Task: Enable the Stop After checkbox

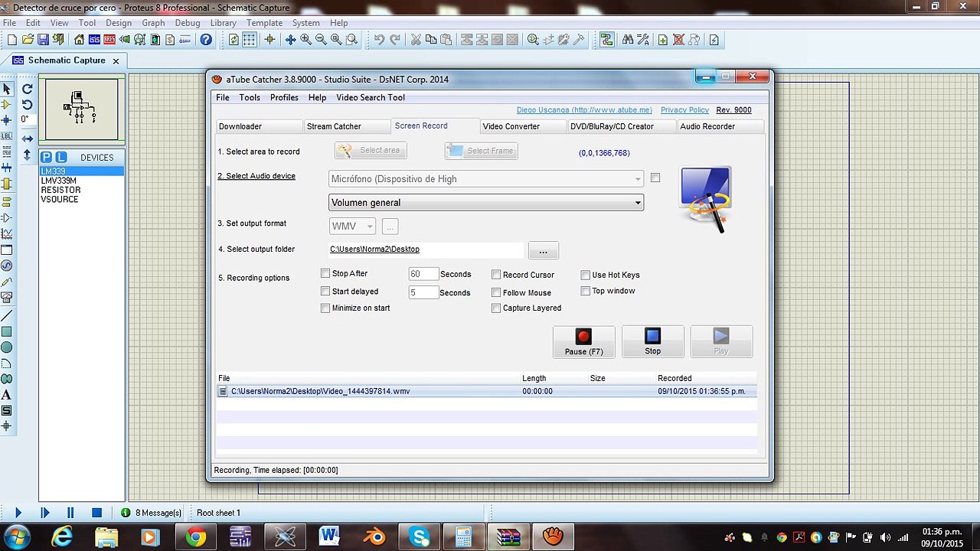Action: tap(325, 273)
